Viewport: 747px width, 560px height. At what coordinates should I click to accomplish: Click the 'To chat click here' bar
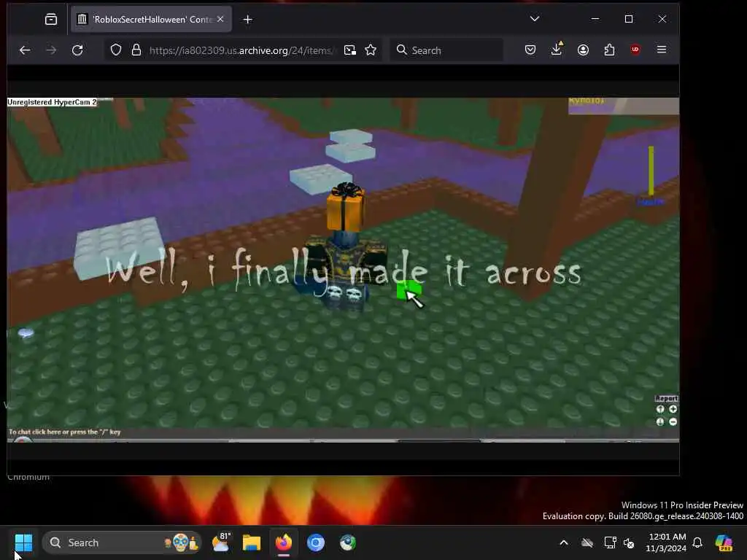point(64,432)
